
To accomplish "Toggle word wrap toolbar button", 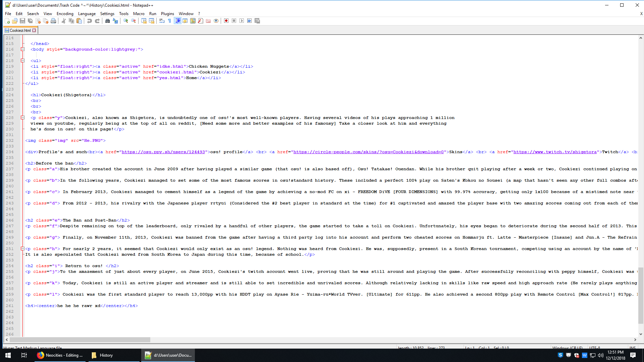I will (162, 21).
